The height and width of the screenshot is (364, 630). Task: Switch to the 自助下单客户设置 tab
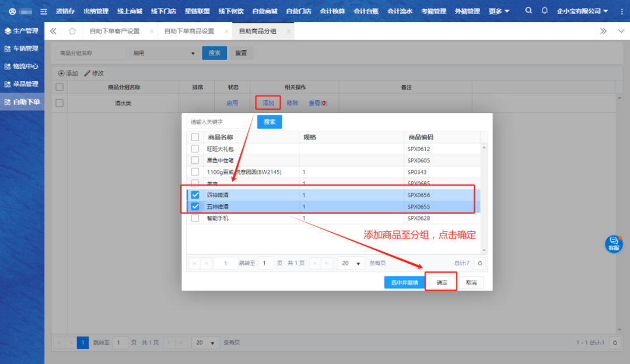click(114, 31)
